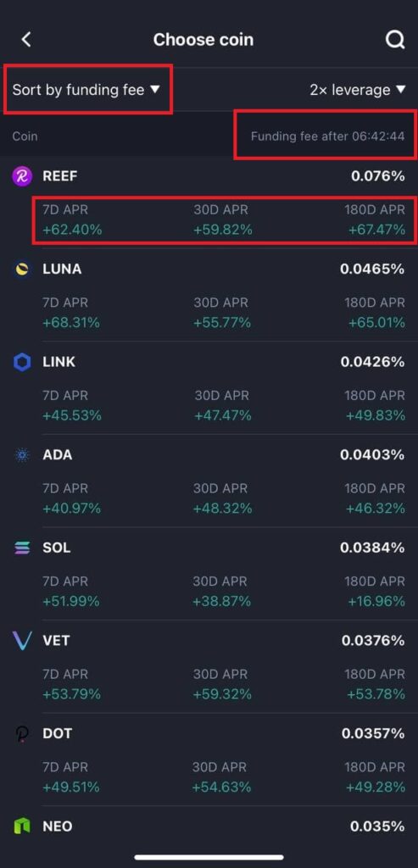
Task: Select ADA's 30D APR +48.32% value
Action: pos(222,509)
